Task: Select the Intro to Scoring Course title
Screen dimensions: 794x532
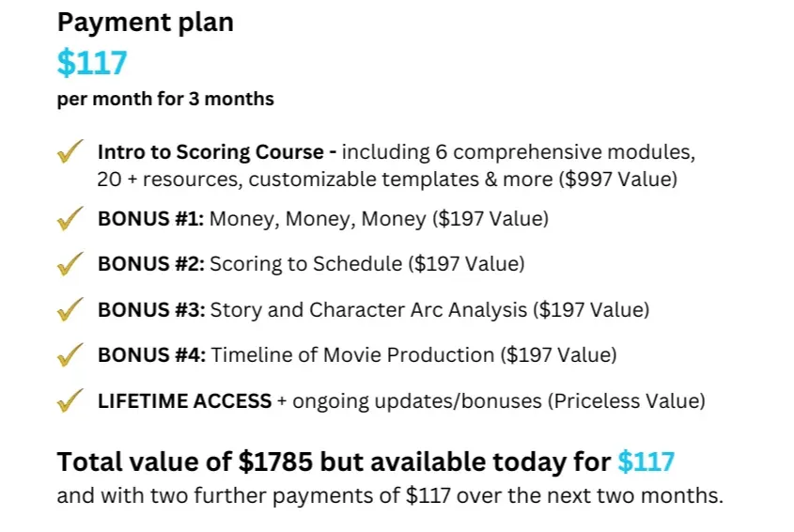Action: 210,152
